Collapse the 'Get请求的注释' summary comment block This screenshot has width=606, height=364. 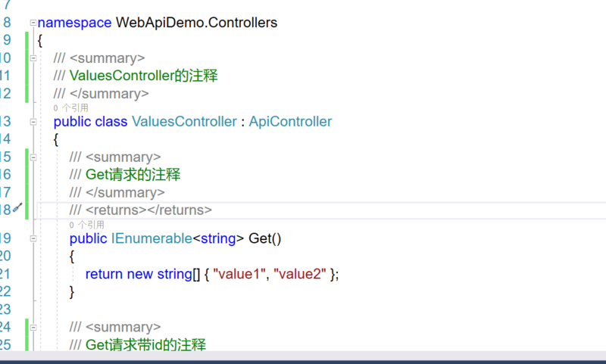pos(33,157)
